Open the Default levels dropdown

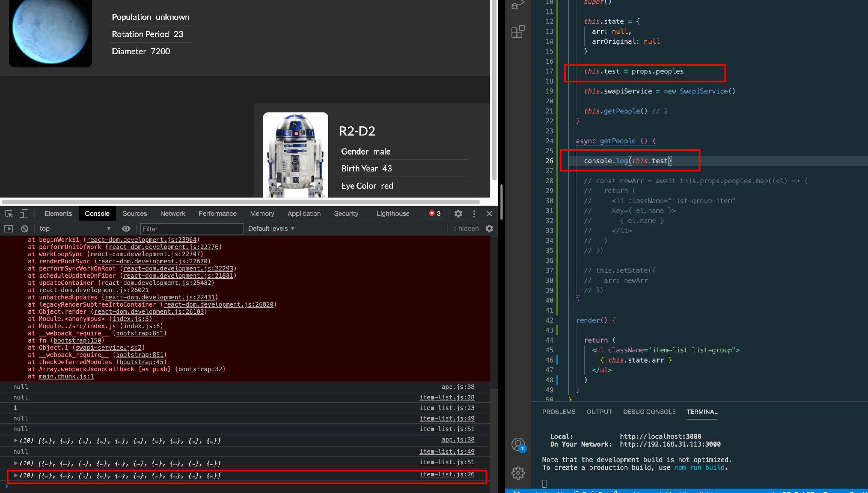271,229
